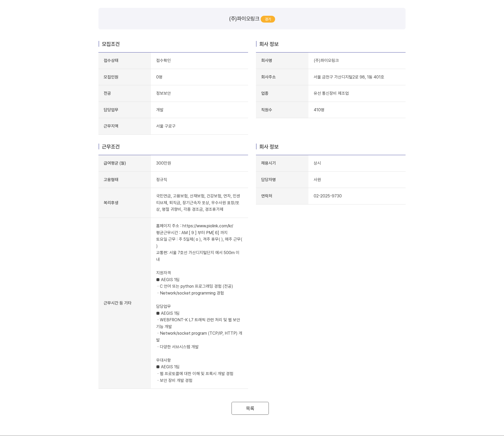This screenshot has height=436, width=504.
Task: Click the 직원수 label
Action: pyautogui.click(x=266, y=110)
